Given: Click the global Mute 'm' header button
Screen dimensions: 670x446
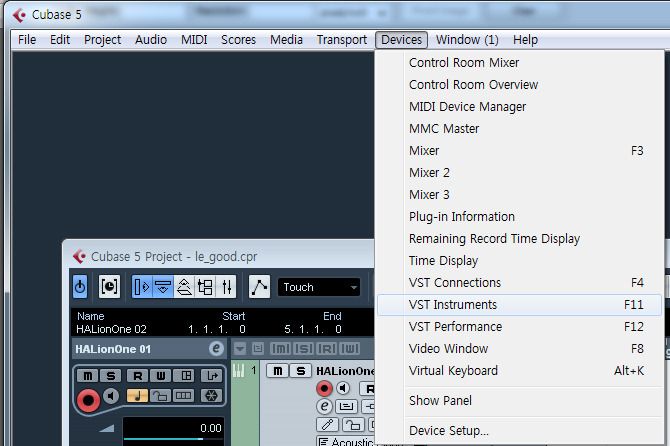Looking at the screenshot, I should pyautogui.click(x=280, y=349).
